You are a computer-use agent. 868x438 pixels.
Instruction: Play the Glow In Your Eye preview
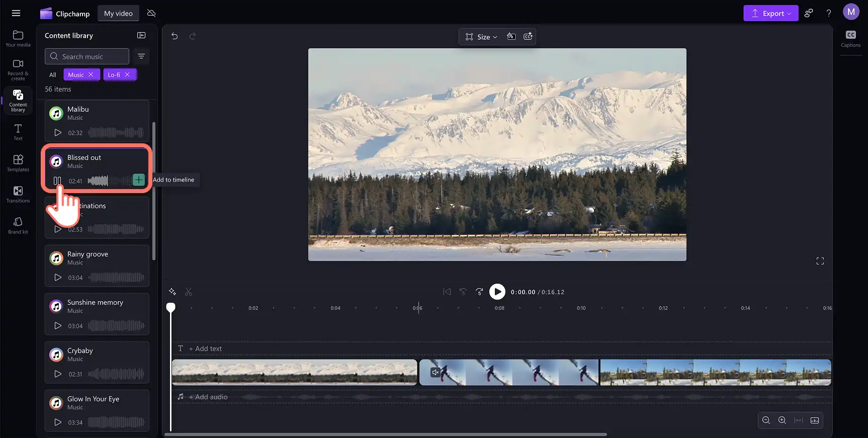(58, 422)
